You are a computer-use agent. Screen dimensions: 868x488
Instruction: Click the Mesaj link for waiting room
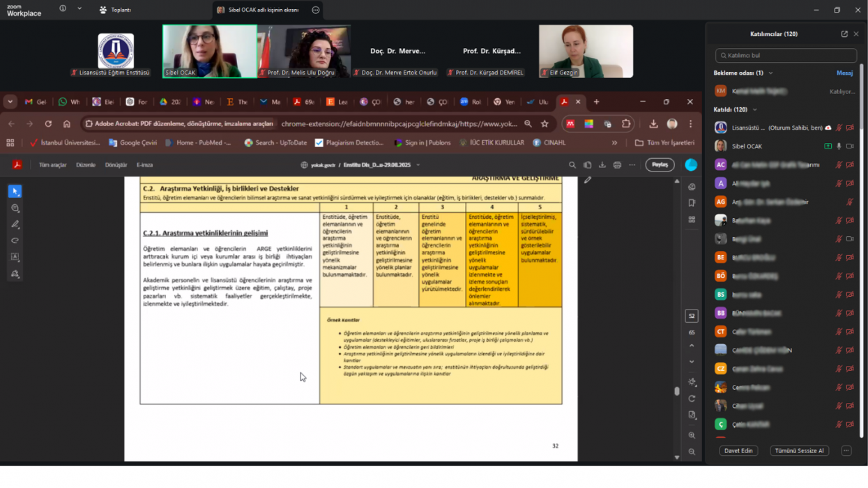point(844,73)
